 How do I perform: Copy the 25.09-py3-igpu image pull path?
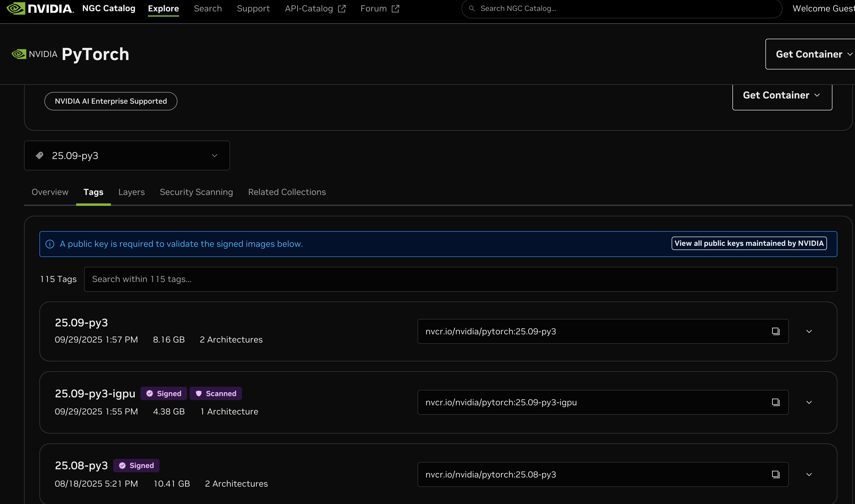[x=775, y=402]
